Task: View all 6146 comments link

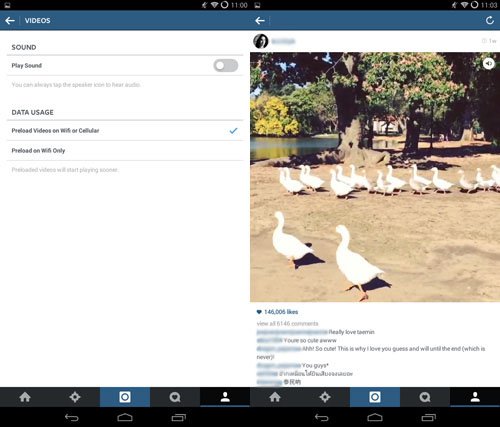Action: click(287, 323)
